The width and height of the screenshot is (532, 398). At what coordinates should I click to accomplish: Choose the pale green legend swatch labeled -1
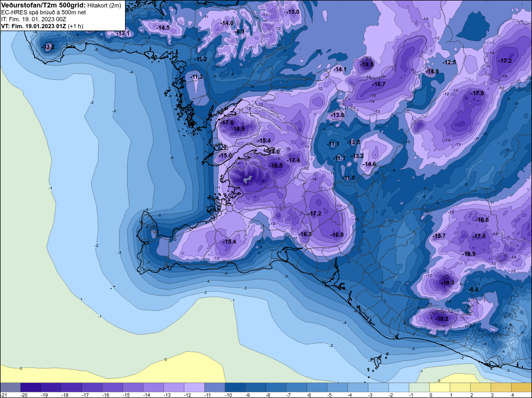tap(419, 387)
